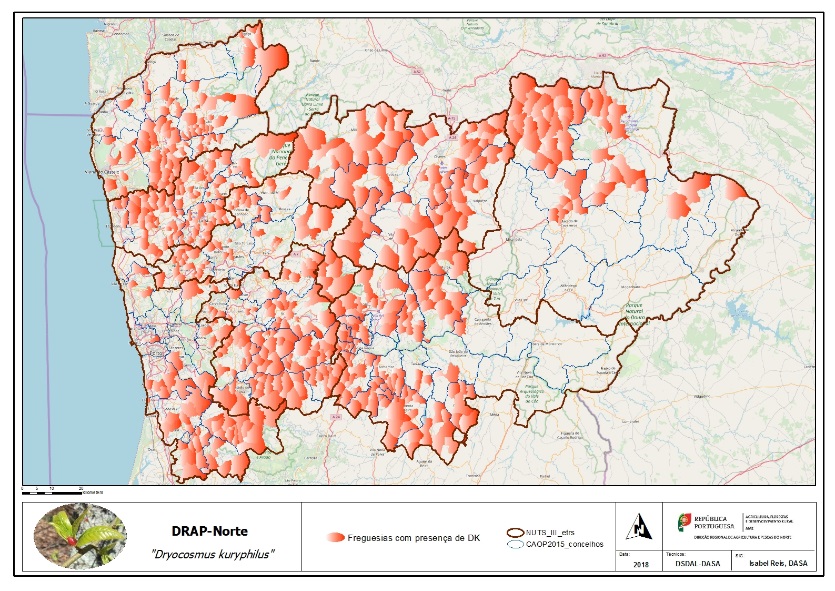835x591 pixels.
Task: Click the green rectangle outline on the coast
Action: [x=102, y=223]
